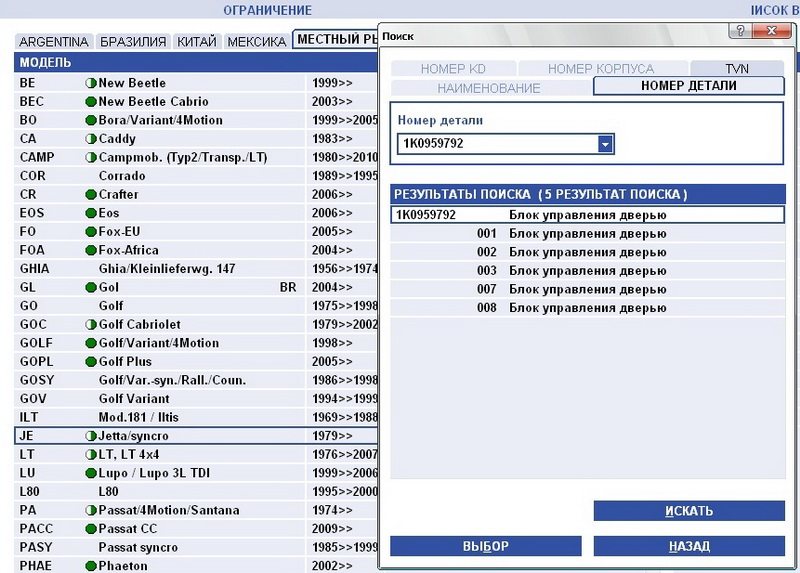
Task: Click the green status icon for Fox-EU
Action: tap(91, 232)
